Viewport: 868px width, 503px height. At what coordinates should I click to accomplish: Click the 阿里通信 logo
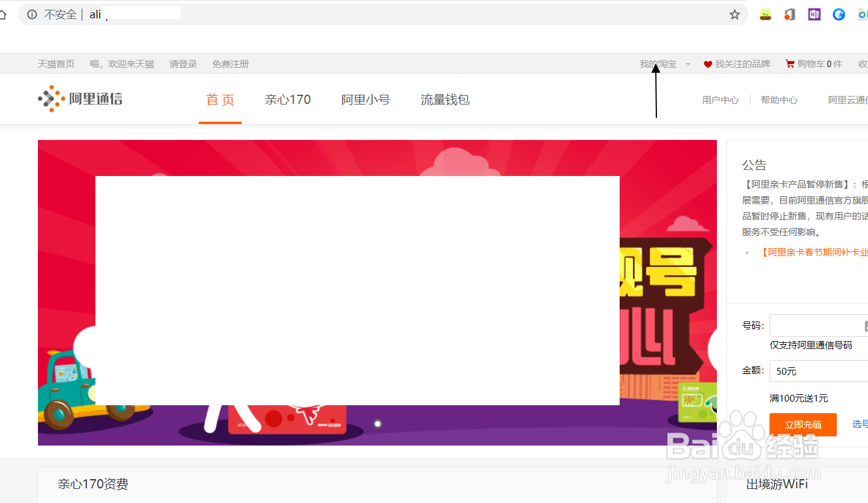point(80,98)
